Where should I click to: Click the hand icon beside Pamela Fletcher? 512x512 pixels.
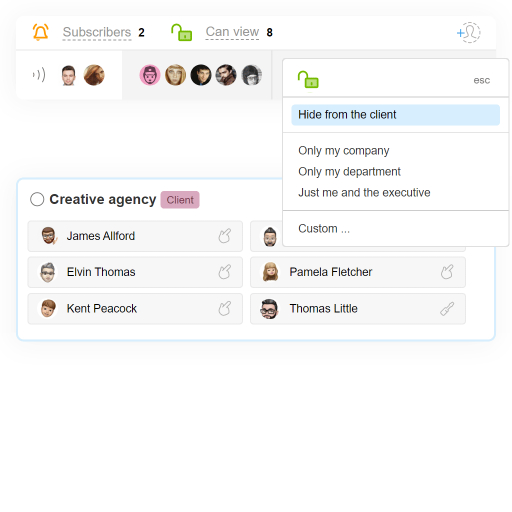[447, 272]
